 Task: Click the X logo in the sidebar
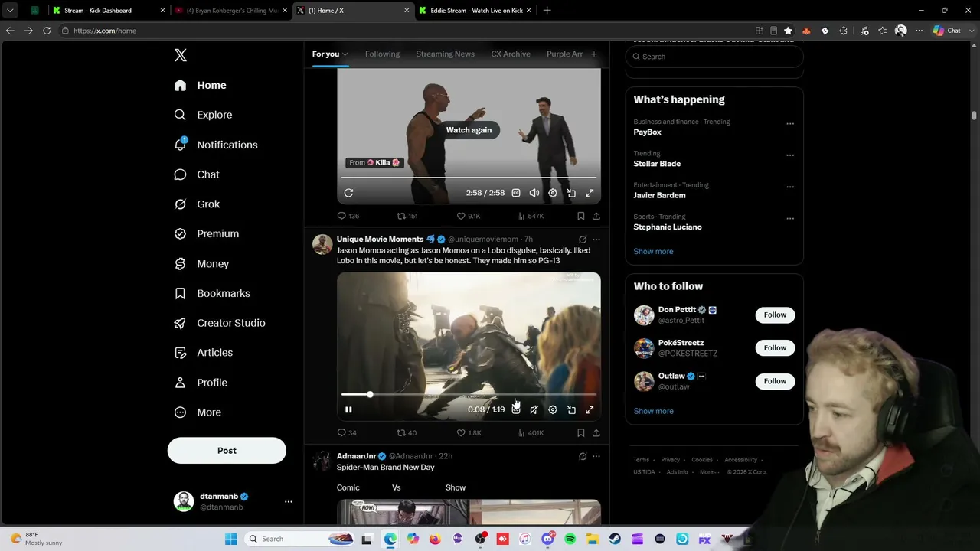pos(180,55)
